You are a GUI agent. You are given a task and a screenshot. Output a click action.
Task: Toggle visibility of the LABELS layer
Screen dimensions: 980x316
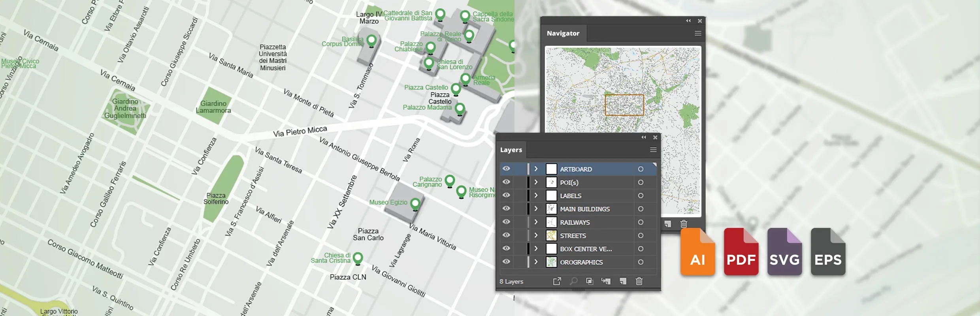[506, 195]
